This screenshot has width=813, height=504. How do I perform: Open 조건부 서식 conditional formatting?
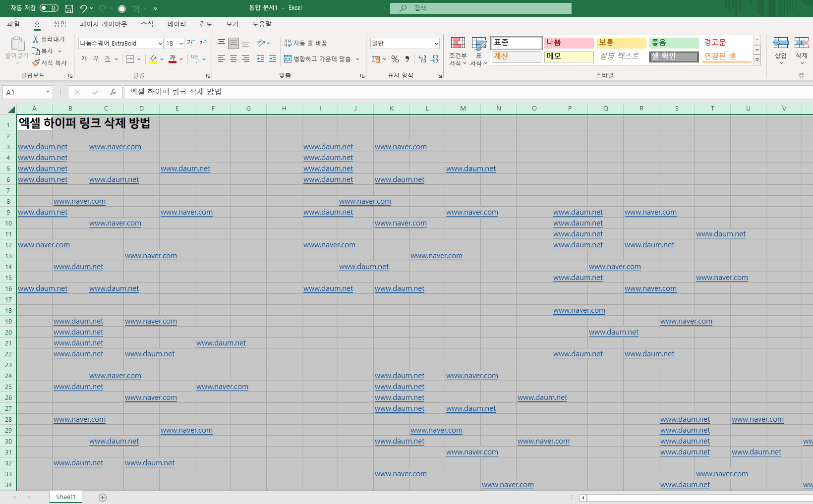click(x=458, y=51)
